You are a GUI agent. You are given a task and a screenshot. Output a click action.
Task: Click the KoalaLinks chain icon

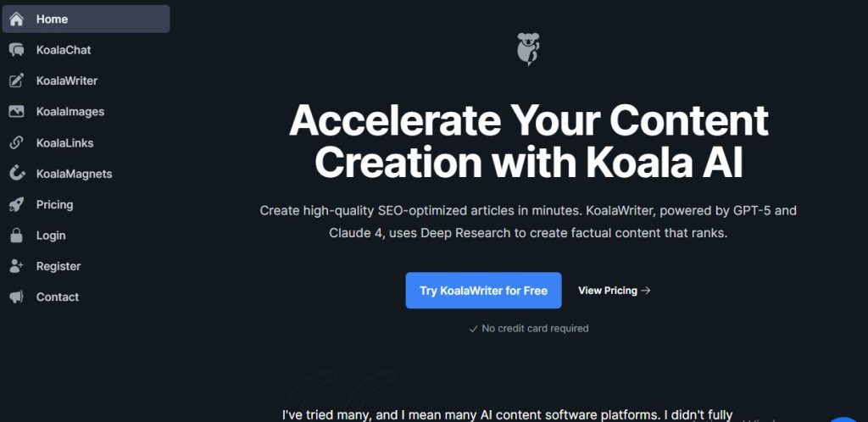point(17,142)
